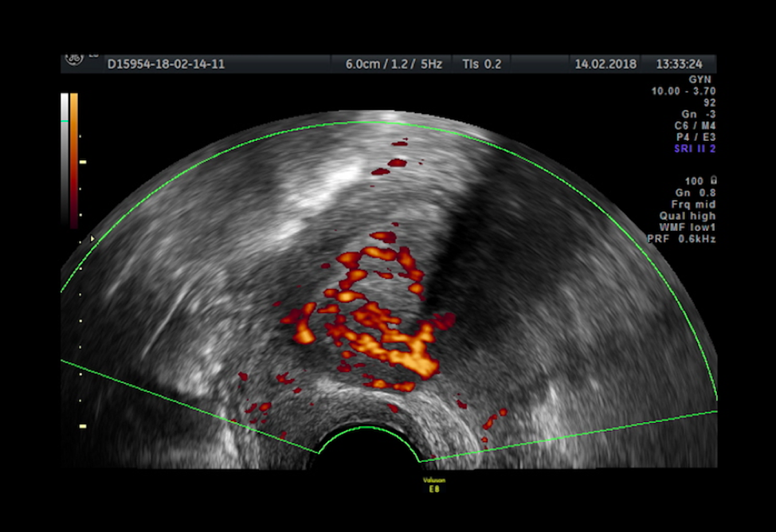Image resolution: width=776 pixels, height=532 pixels.
Task: Click the Qual high setting
Action: (x=687, y=216)
